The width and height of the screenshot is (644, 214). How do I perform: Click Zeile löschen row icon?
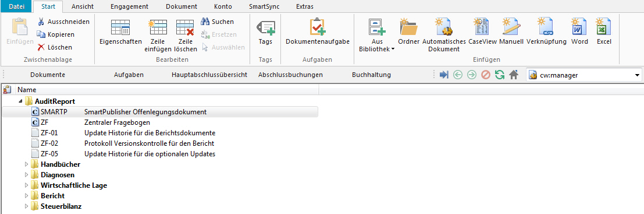coord(185,27)
